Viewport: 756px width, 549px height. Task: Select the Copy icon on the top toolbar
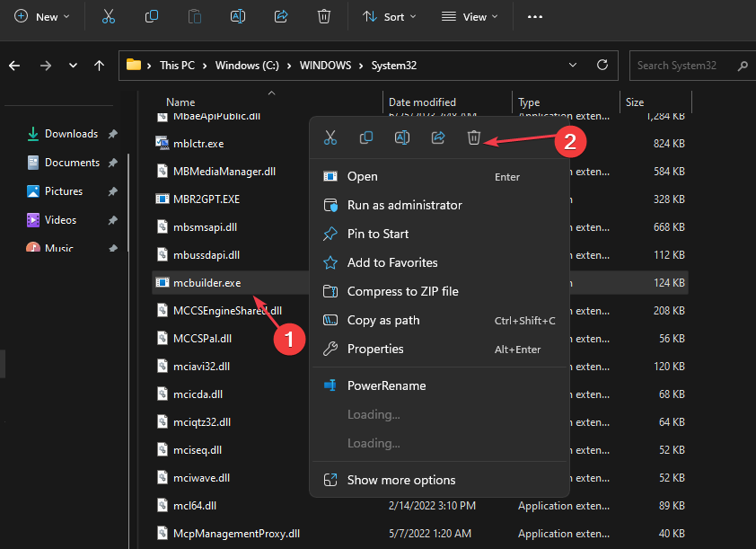point(152,16)
